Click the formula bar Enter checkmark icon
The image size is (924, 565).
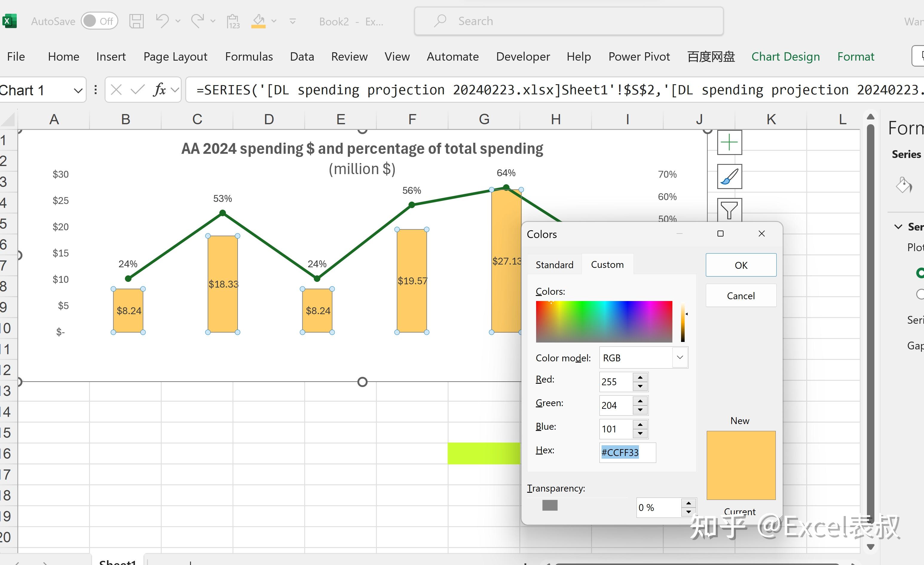(x=138, y=90)
